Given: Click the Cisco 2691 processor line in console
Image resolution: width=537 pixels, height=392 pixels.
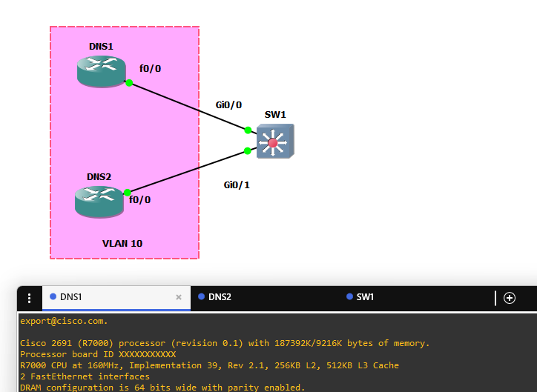Looking at the screenshot, I should coord(225,343).
